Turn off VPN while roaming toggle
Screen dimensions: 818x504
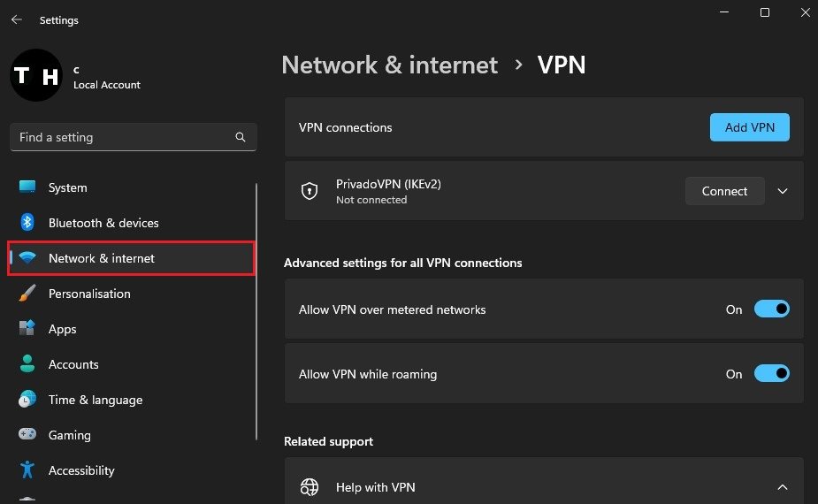(771, 374)
